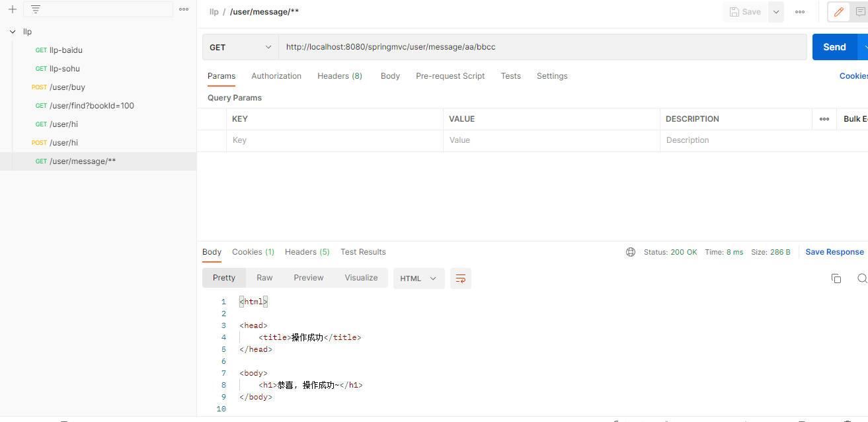868x422 pixels.
Task: Switch to the Raw response view
Action: click(x=264, y=278)
